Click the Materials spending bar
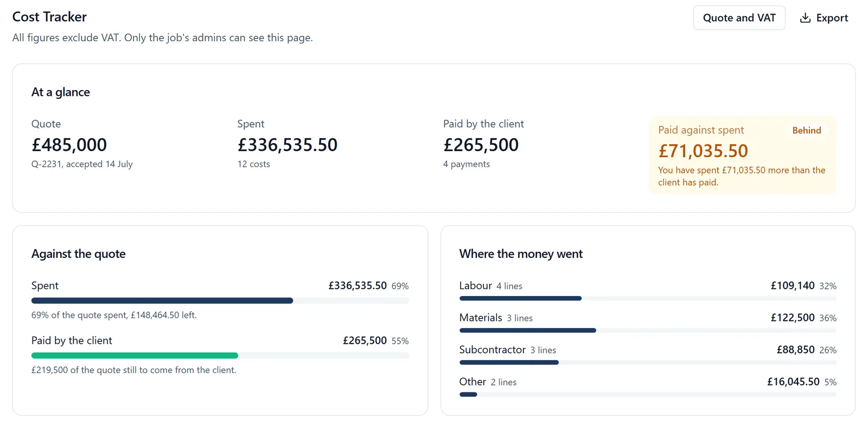Image resolution: width=868 pixels, height=425 pixels. pos(648,330)
